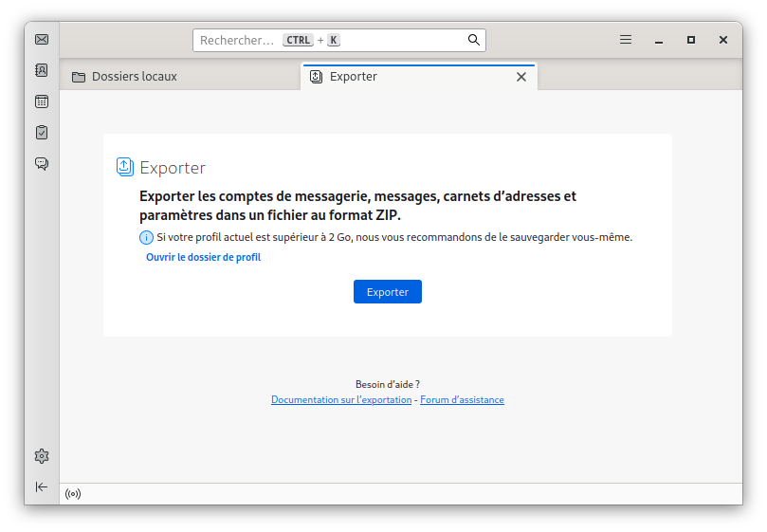This screenshot has height=532, width=767.
Task: Click the online status icon in status bar
Action: pyautogui.click(x=73, y=494)
